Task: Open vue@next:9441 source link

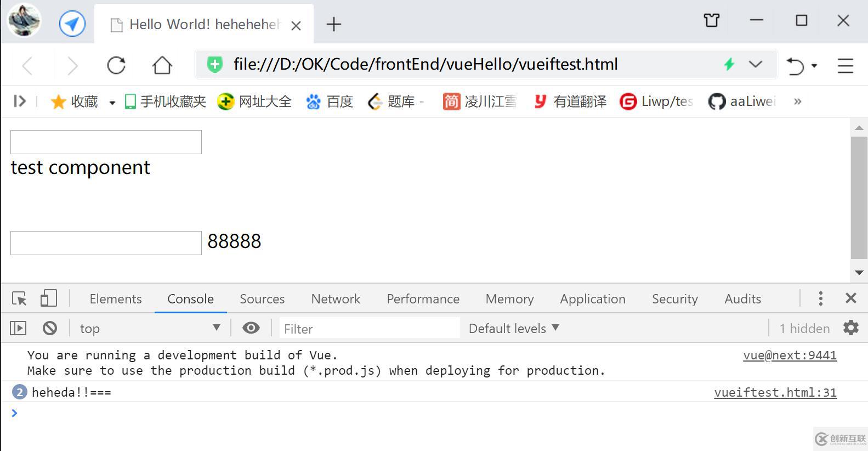Action: click(x=790, y=355)
